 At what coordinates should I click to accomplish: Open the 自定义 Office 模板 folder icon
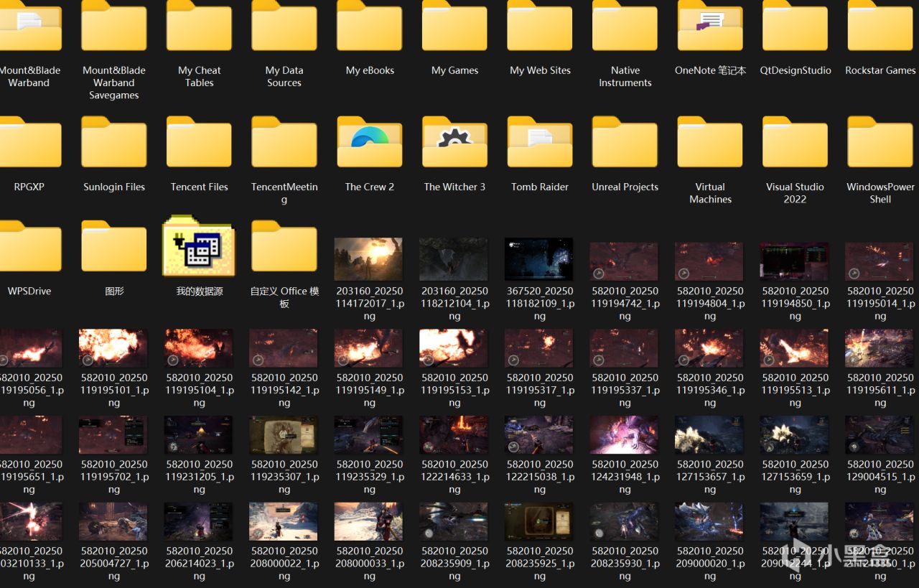[x=284, y=246]
